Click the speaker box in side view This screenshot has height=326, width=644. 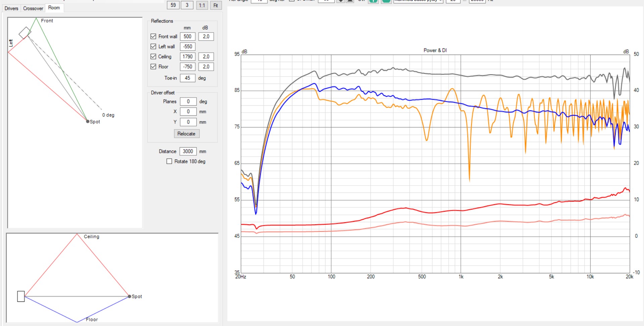pos(21,296)
